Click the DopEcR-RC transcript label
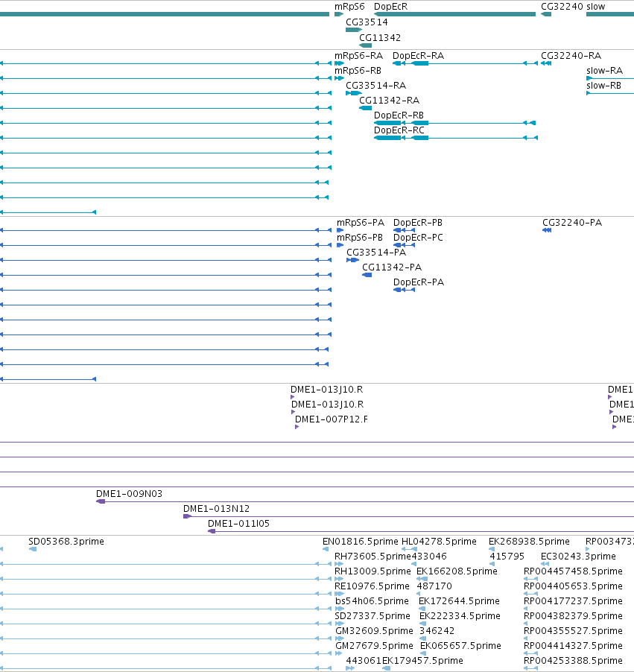This screenshot has height=672, width=634. pos(399,130)
